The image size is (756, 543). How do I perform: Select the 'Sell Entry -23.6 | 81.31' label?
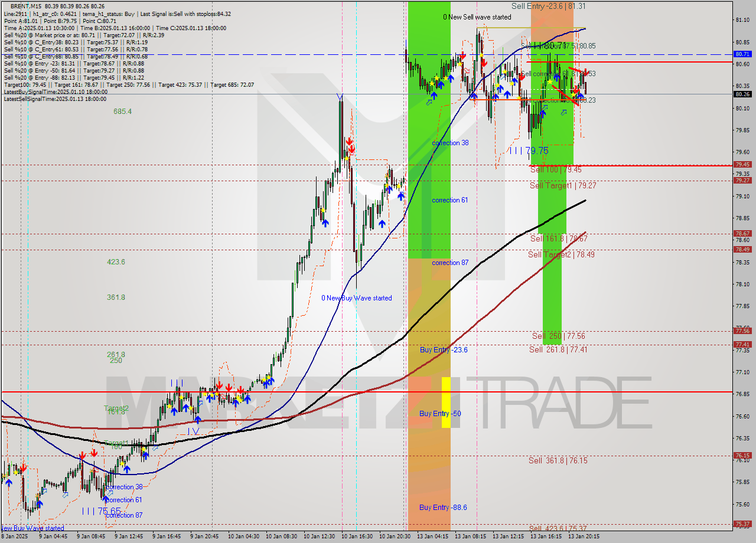coord(549,6)
